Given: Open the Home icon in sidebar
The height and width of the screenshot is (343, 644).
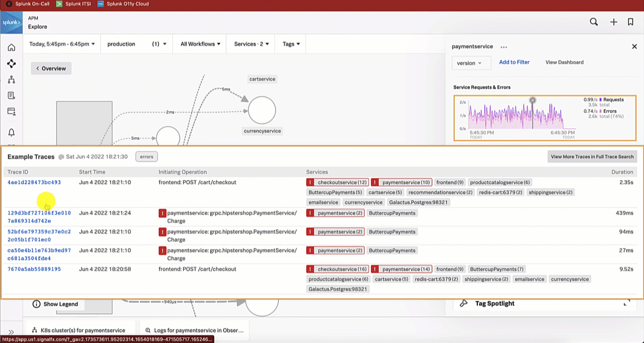Looking at the screenshot, I should click(11, 47).
